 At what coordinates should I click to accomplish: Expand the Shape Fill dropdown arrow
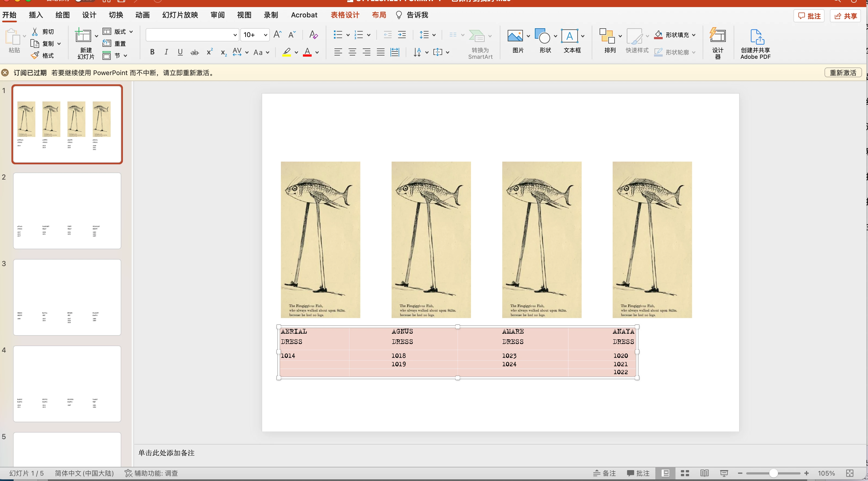tap(694, 35)
